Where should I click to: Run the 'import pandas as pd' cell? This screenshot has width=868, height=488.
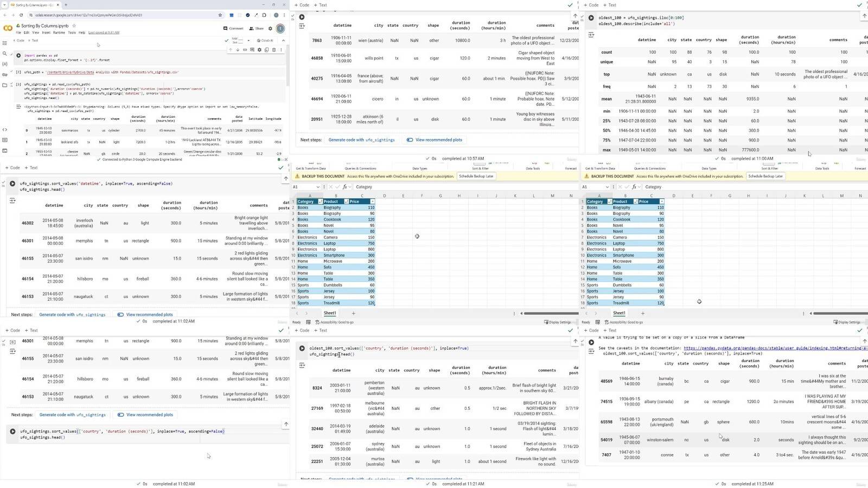click(x=18, y=55)
